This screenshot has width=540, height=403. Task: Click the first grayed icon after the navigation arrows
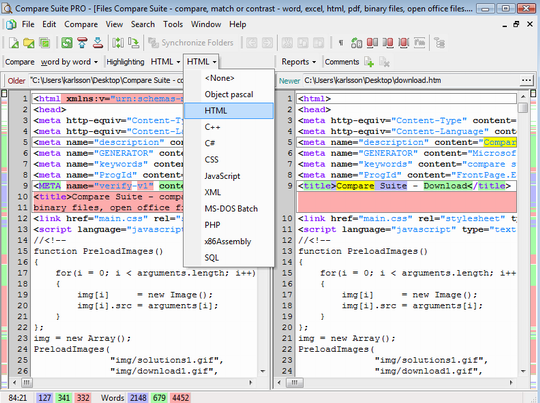pos(287,43)
